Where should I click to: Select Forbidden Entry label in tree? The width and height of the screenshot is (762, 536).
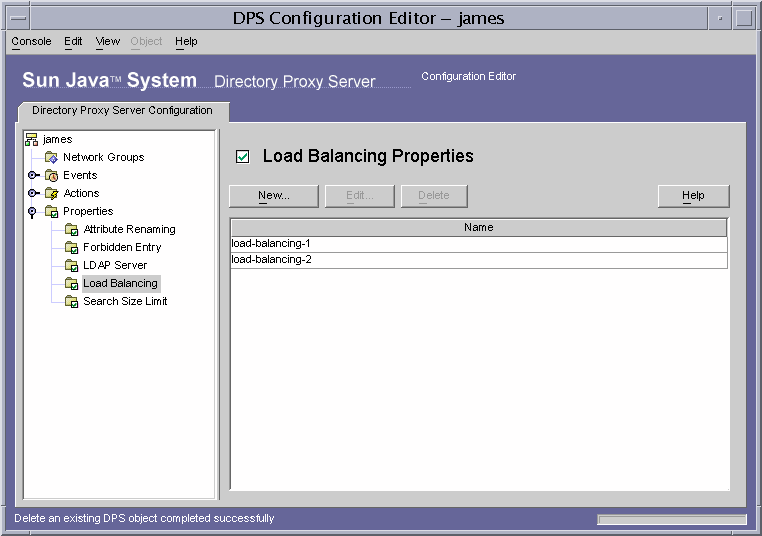click(122, 247)
